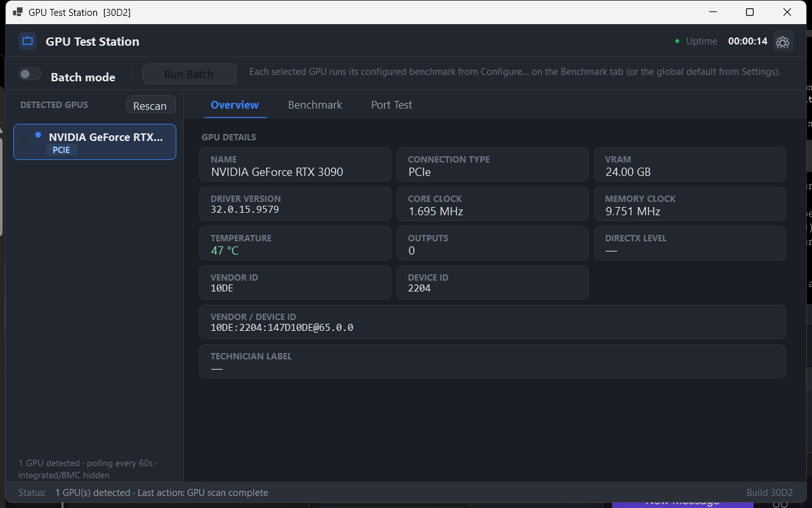Click the batch mode help description text
The image size is (812, 508).
[x=514, y=72]
